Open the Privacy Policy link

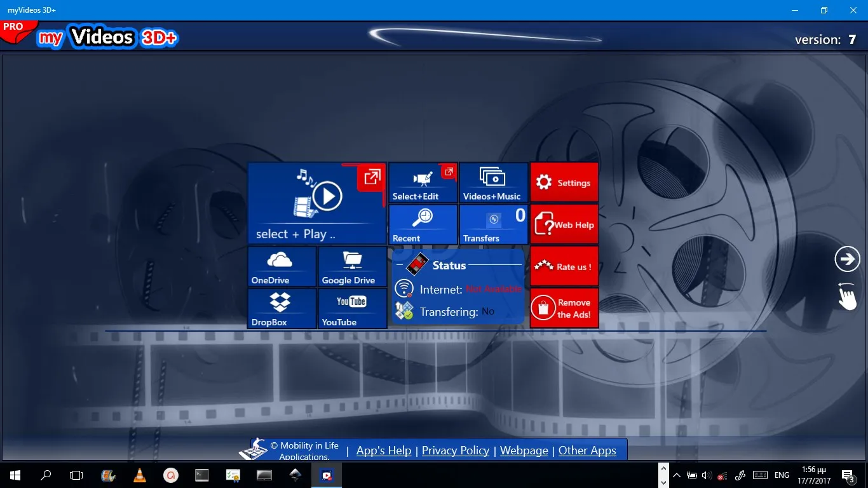click(455, 450)
